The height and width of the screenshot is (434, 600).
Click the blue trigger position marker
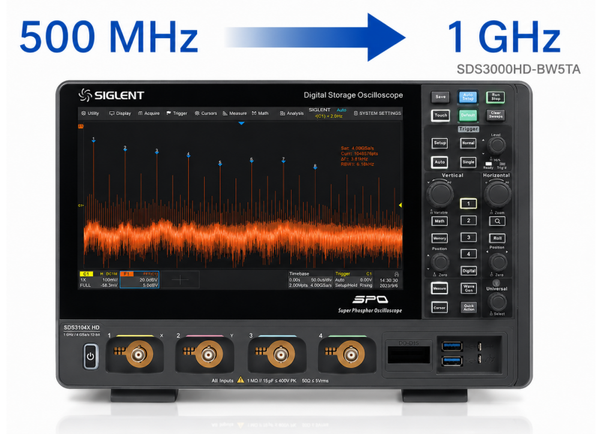pyautogui.click(x=241, y=123)
